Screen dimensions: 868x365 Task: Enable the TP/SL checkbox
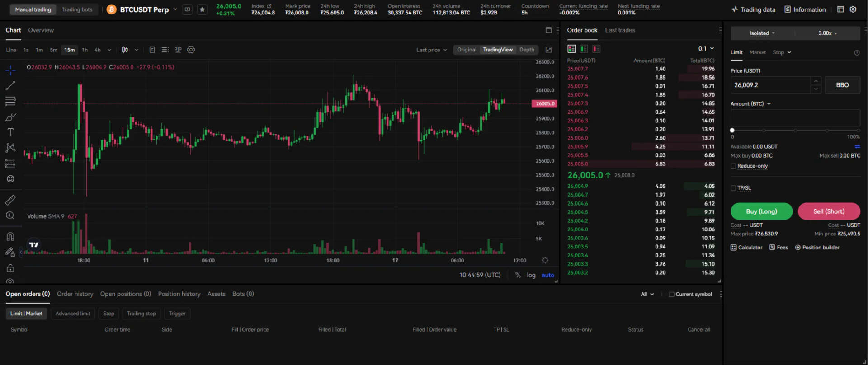(x=733, y=188)
